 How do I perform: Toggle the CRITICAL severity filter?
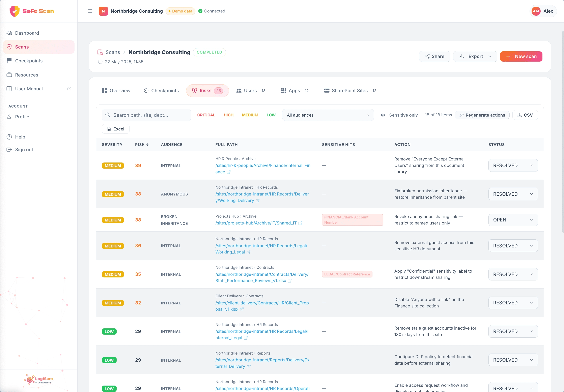[x=206, y=115]
